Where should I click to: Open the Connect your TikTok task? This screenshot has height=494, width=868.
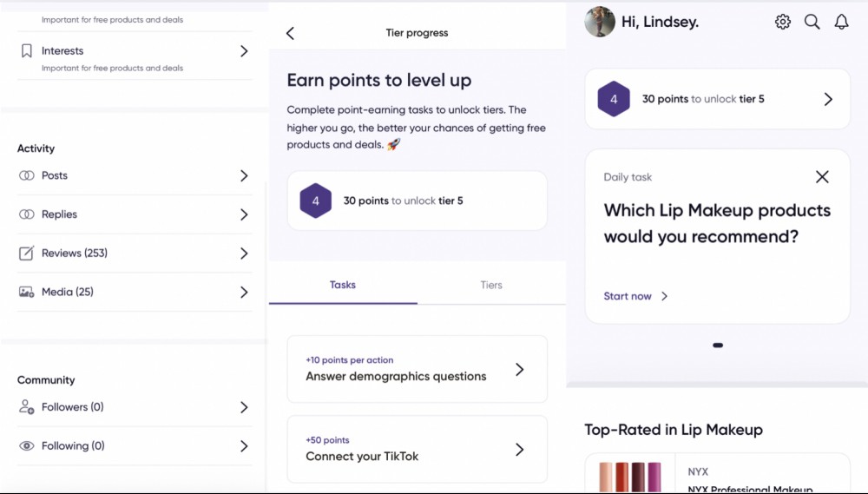click(417, 449)
